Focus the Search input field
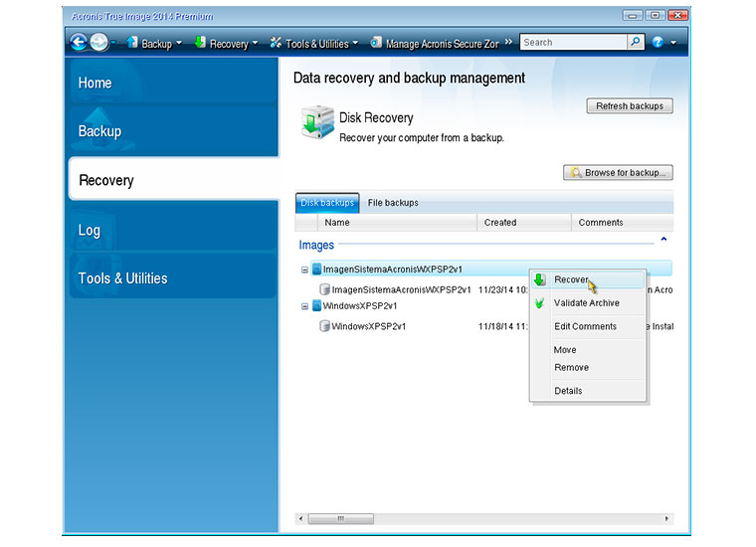The width and height of the screenshot is (756, 547). pyautogui.click(x=573, y=43)
